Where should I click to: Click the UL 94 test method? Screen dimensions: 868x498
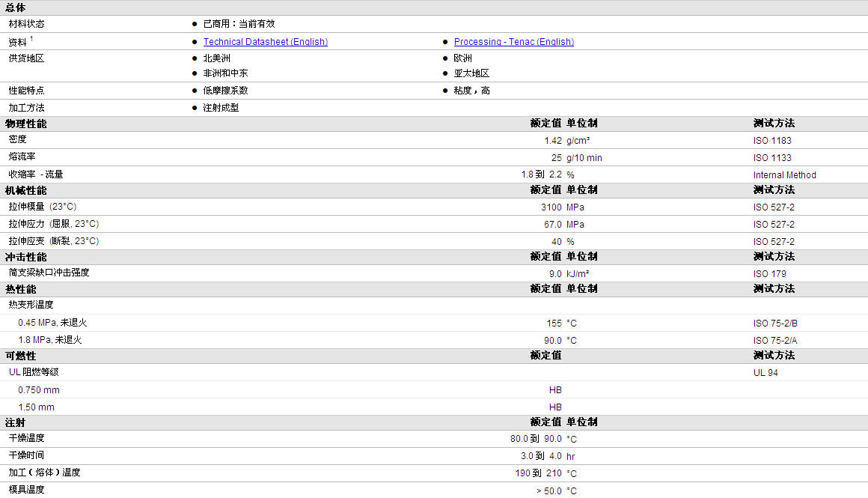[x=765, y=372]
